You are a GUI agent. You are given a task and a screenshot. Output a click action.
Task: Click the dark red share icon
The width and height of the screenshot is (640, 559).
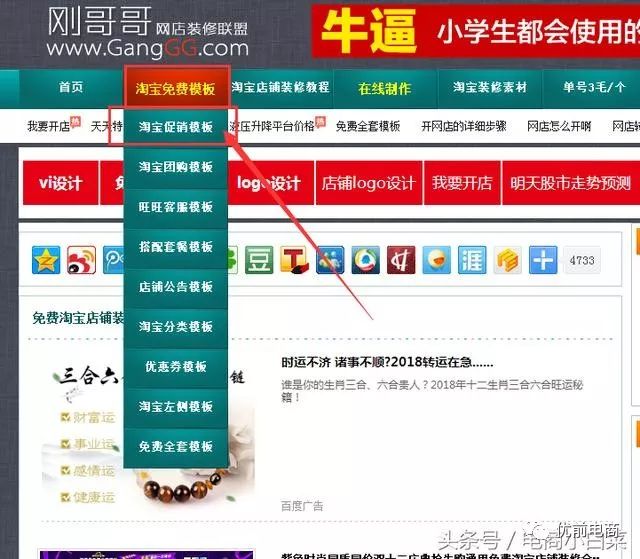[x=401, y=260]
